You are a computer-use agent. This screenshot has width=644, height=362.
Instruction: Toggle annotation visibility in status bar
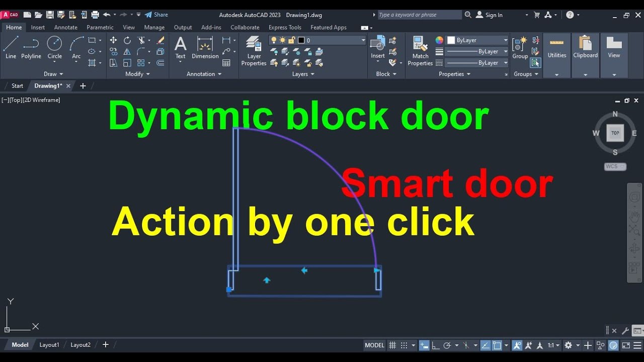[517, 345]
